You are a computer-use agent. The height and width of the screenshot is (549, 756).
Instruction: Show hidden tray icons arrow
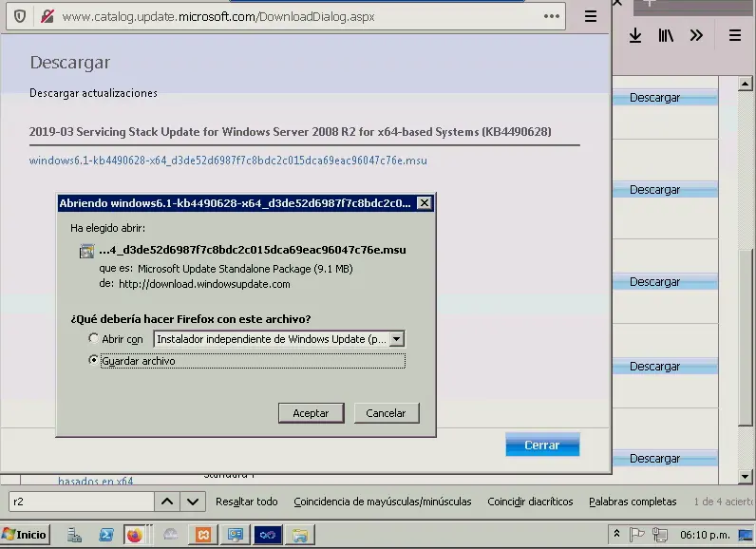pos(616,534)
